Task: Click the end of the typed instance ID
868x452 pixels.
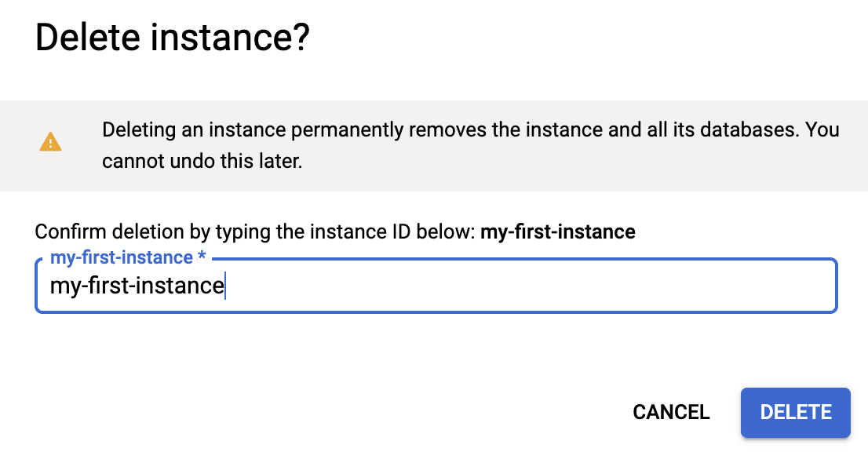Action: (x=223, y=286)
